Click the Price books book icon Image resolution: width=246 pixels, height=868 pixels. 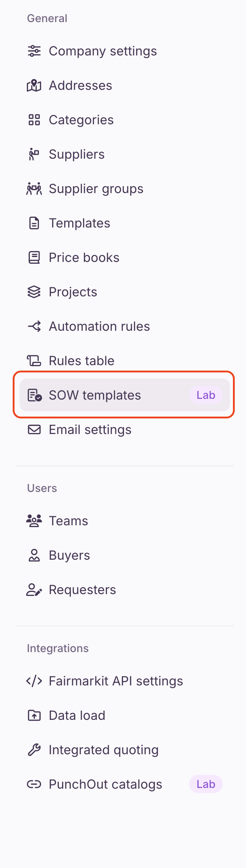[x=34, y=258]
